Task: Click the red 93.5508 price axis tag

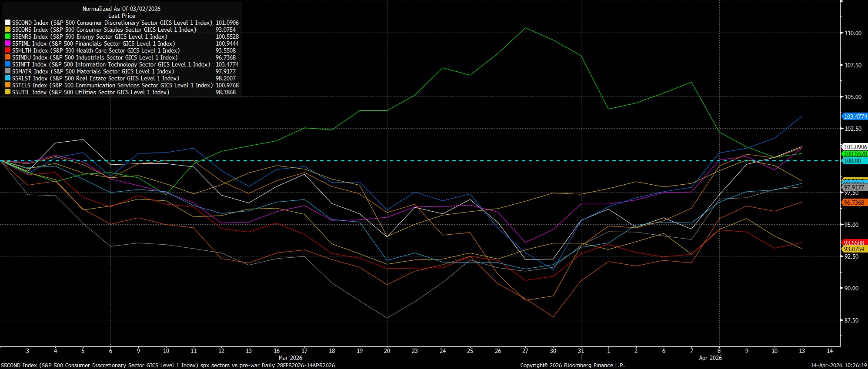Action: [x=854, y=243]
